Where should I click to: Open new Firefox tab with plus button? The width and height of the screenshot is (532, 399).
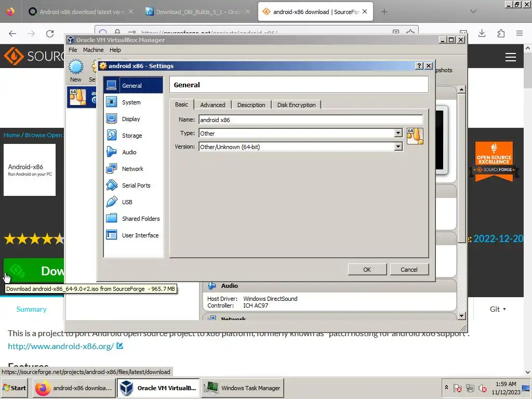[x=384, y=12]
